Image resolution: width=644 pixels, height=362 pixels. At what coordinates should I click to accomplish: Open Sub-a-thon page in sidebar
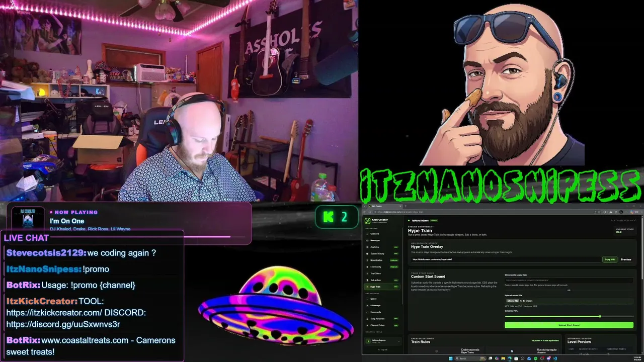point(382,280)
